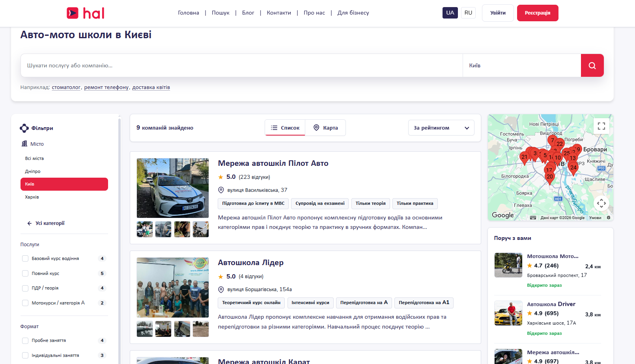Click Підготовка до іспиту в МВС tag

pos(253,204)
